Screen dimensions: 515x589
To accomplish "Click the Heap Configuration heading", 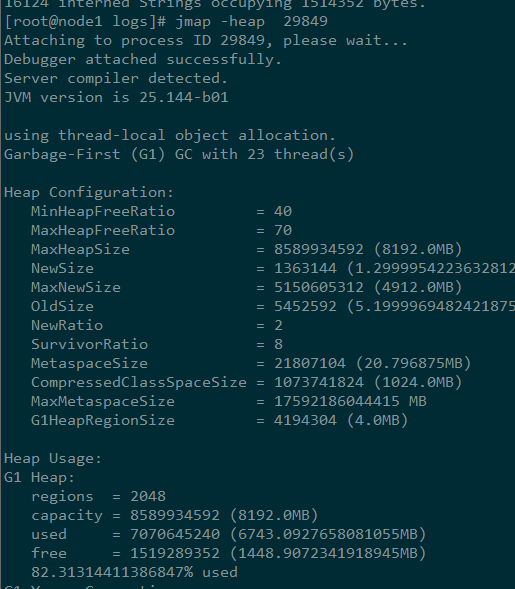I will coord(89,192).
